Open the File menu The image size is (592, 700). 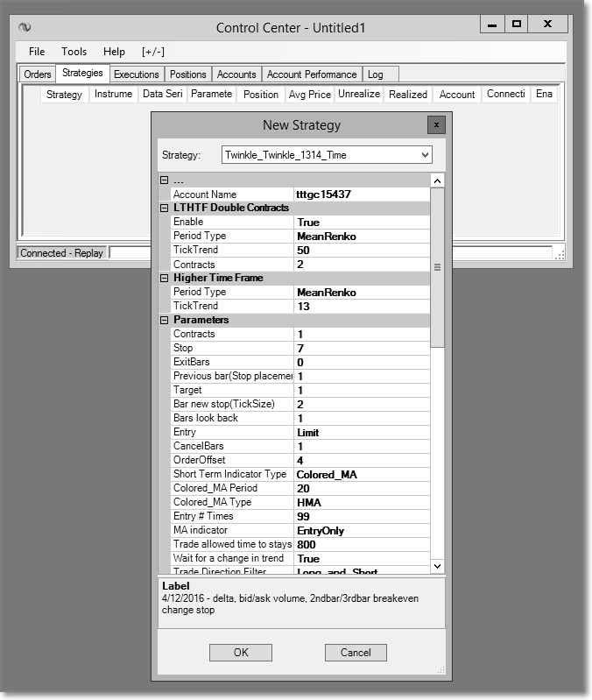37,52
